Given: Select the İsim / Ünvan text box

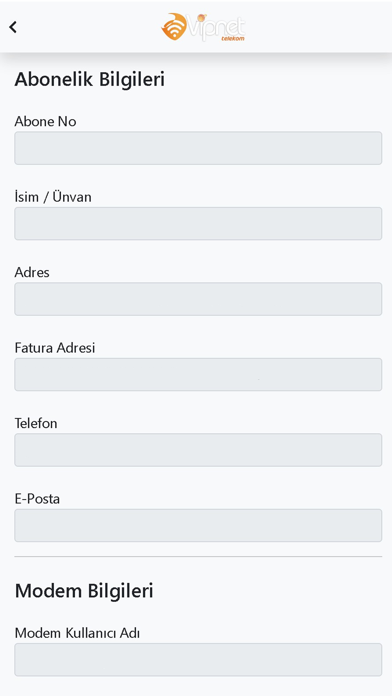Looking at the screenshot, I should tap(198, 224).
